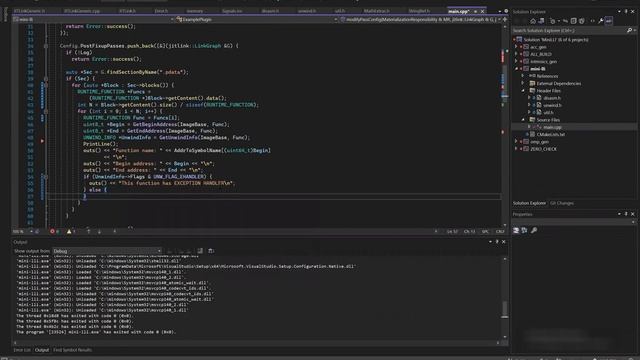Open the JITLinkGeneric.cpp editor tab
This screenshot has width=640, height=360.
82,11
